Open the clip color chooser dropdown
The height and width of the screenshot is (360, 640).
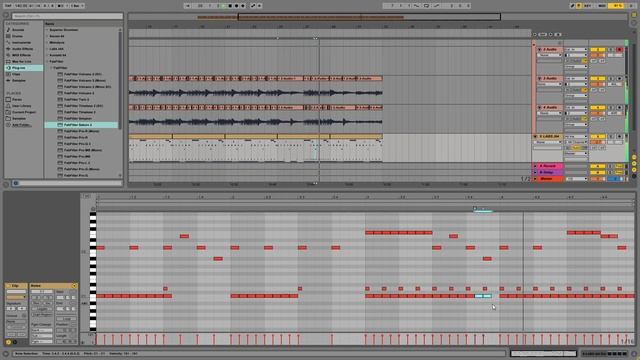click(16, 297)
